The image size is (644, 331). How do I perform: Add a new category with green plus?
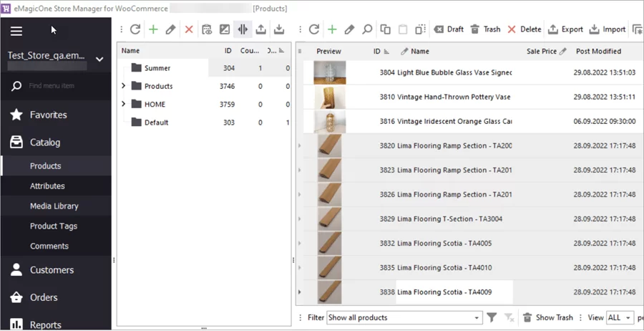(x=153, y=29)
